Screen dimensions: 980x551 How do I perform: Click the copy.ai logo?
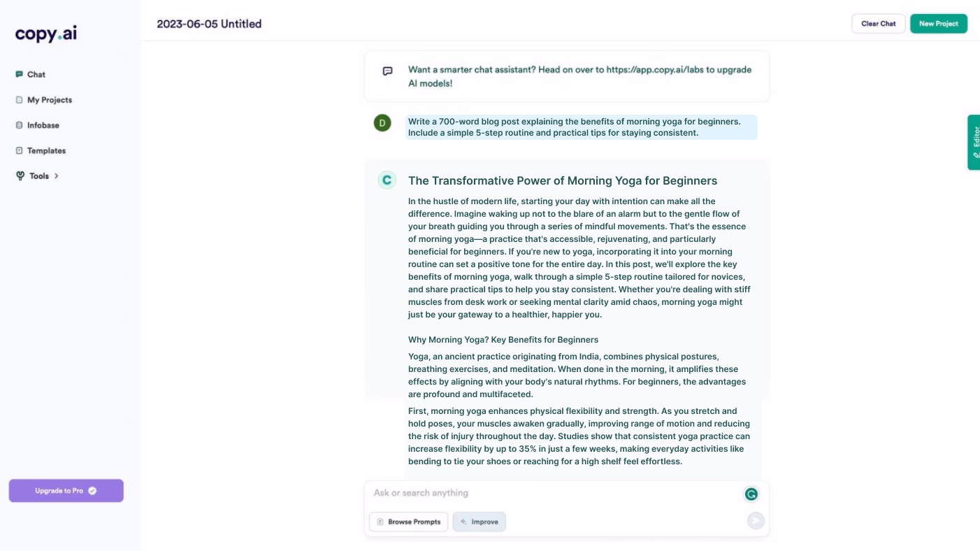click(45, 34)
